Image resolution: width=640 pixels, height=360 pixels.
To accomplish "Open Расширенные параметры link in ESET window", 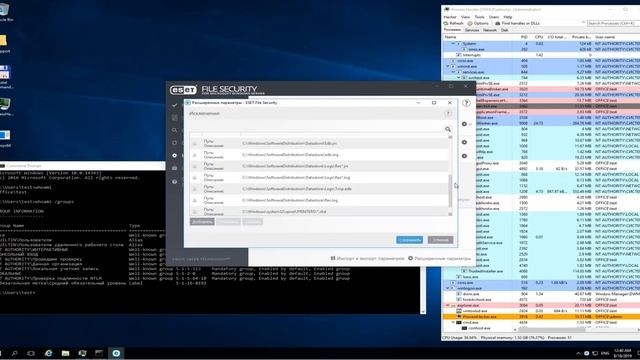I will (440, 258).
